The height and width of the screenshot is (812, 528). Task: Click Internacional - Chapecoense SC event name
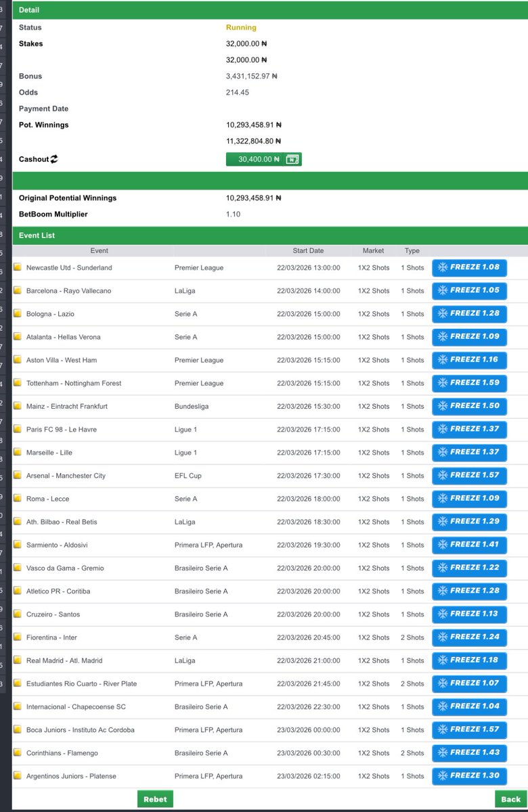click(76, 707)
